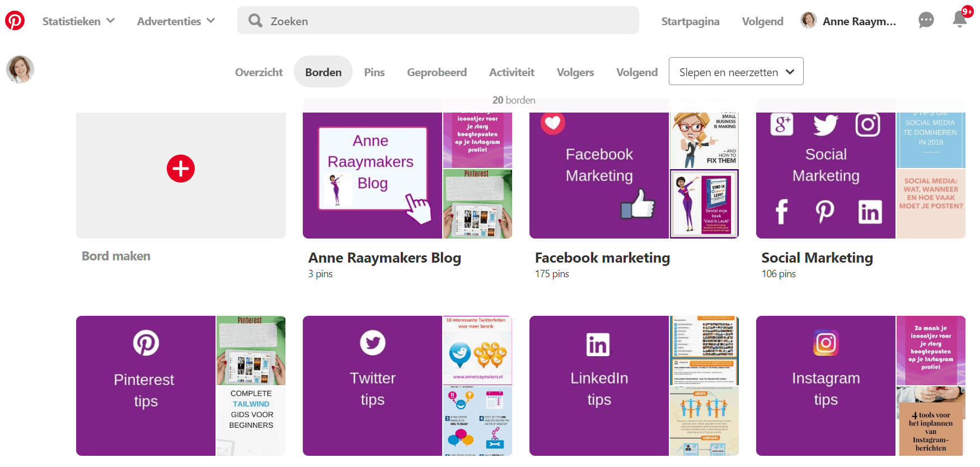Select the 106 pins count text
Viewport: 980px width, 467px height.
pos(779,274)
